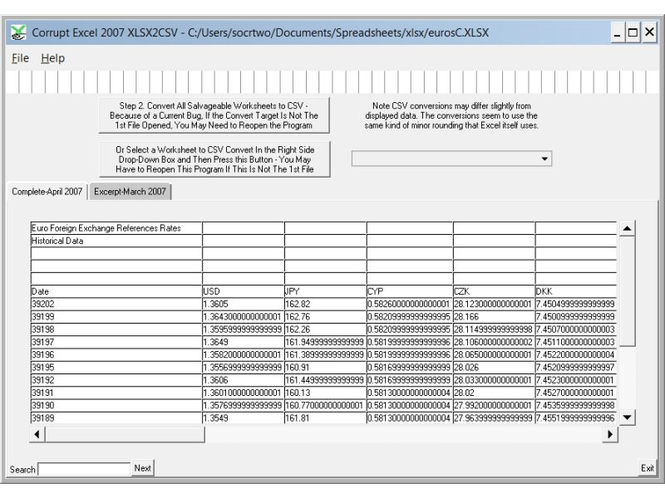
Task: Select the date cell 39199
Action: click(116, 317)
